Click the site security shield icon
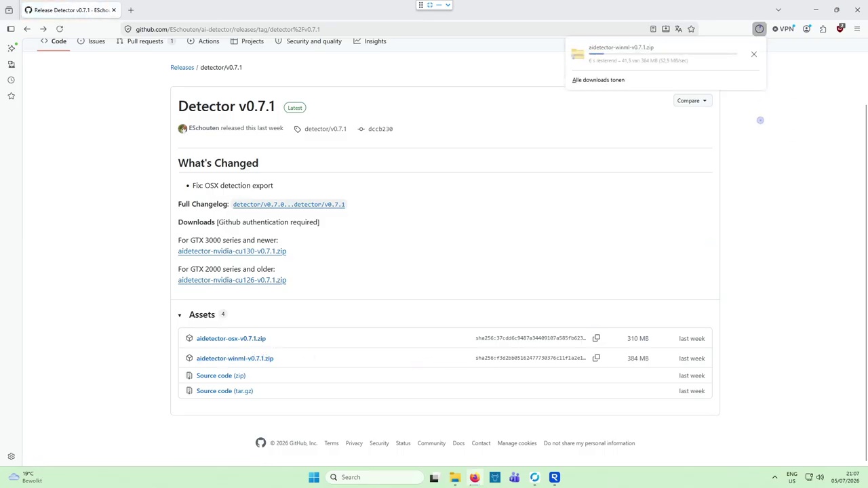Screen dimensions: 868x488 click(127, 29)
